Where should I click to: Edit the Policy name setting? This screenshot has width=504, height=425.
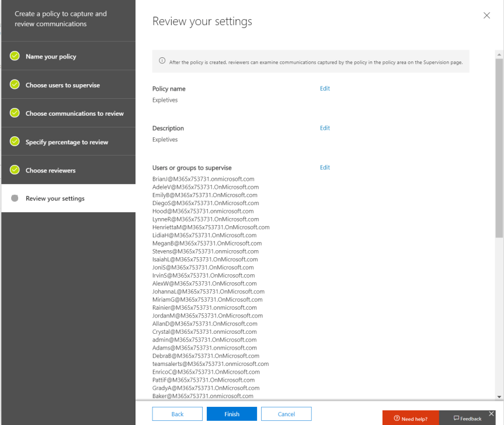pos(325,89)
